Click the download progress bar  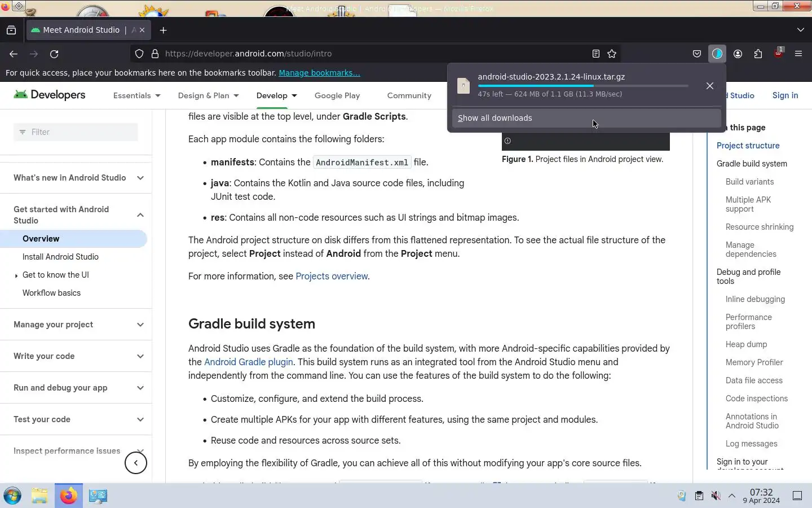pos(582,86)
